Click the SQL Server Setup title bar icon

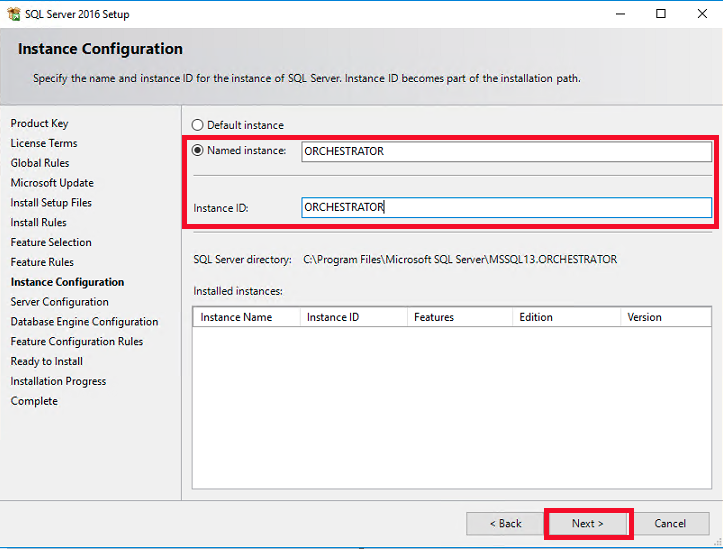click(x=14, y=14)
